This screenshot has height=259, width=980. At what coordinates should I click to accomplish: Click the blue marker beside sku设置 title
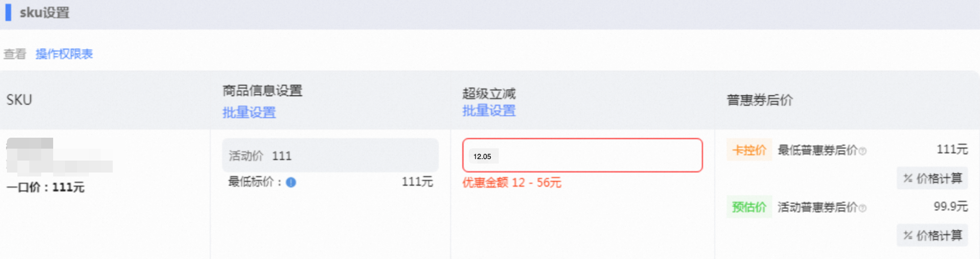8,12
